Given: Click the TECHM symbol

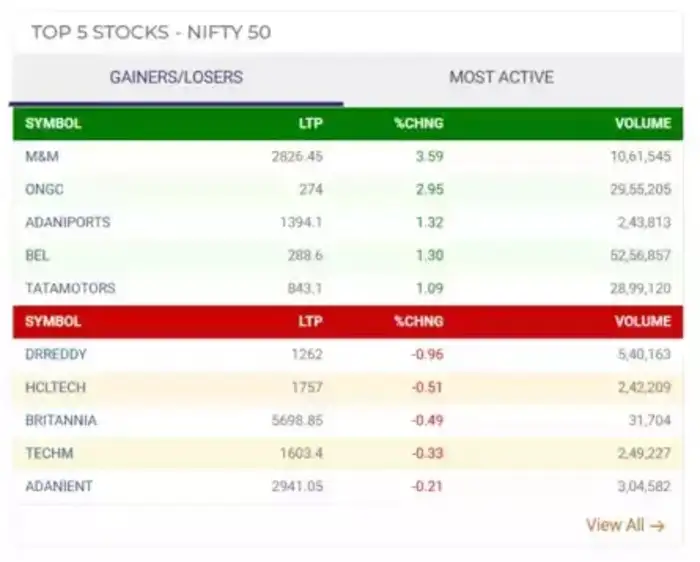Looking at the screenshot, I should (49, 453).
